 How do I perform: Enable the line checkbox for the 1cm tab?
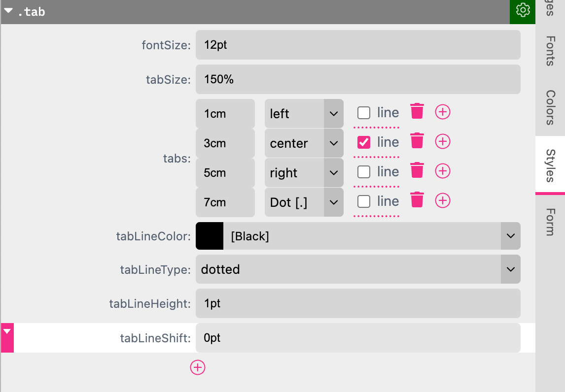[x=364, y=112]
